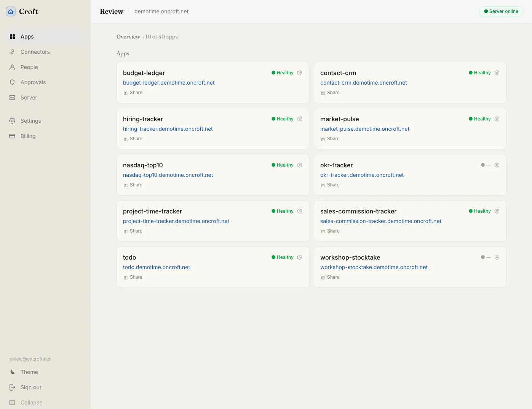Viewport: 532px width, 409px height.
Task: Click the Healthy status on nasdaq-top10
Action: 283,165
